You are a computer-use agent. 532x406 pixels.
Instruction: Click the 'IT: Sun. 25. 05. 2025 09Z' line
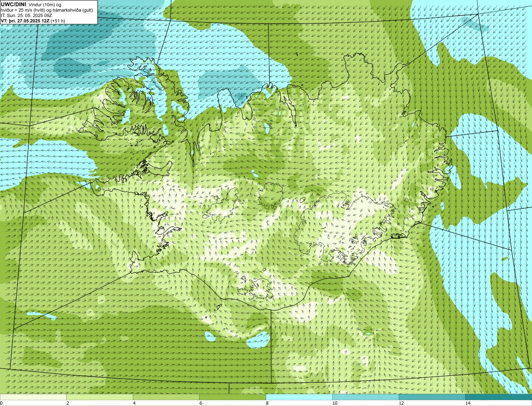point(27,15)
